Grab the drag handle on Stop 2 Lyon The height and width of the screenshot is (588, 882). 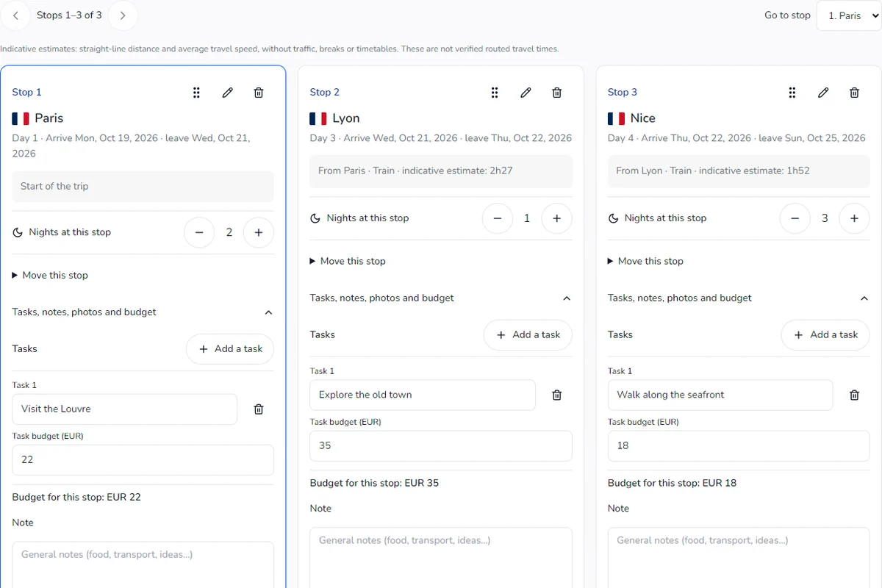tap(495, 93)
